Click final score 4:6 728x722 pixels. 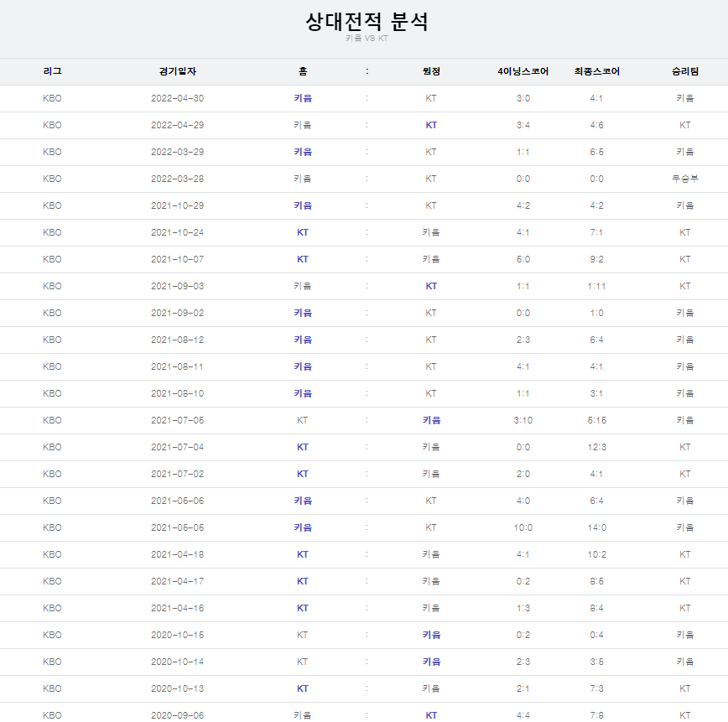[596, 125]
